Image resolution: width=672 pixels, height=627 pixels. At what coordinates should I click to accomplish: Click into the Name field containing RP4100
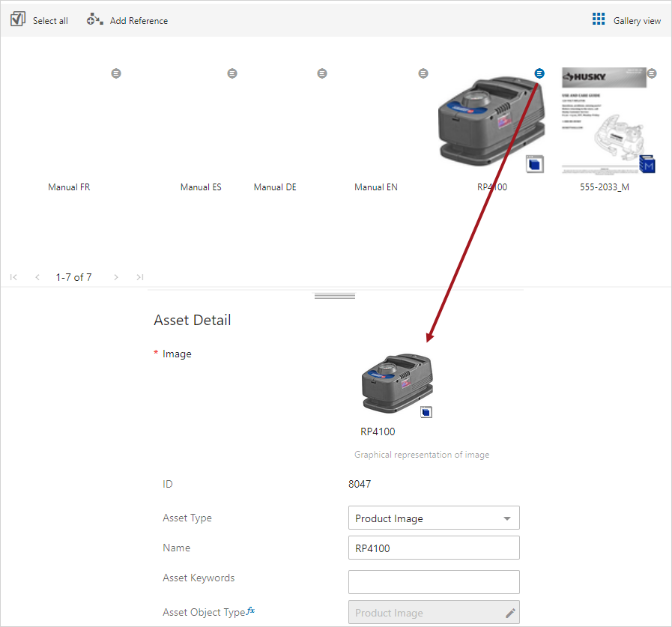coord(434,548)
